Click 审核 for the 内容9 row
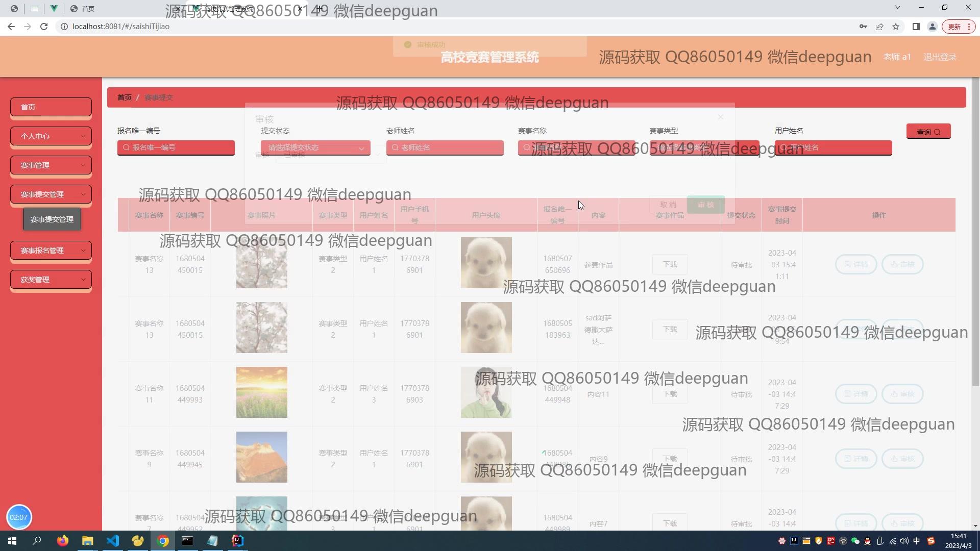Viewport: 980px width, 551px height. click(902, 459)
